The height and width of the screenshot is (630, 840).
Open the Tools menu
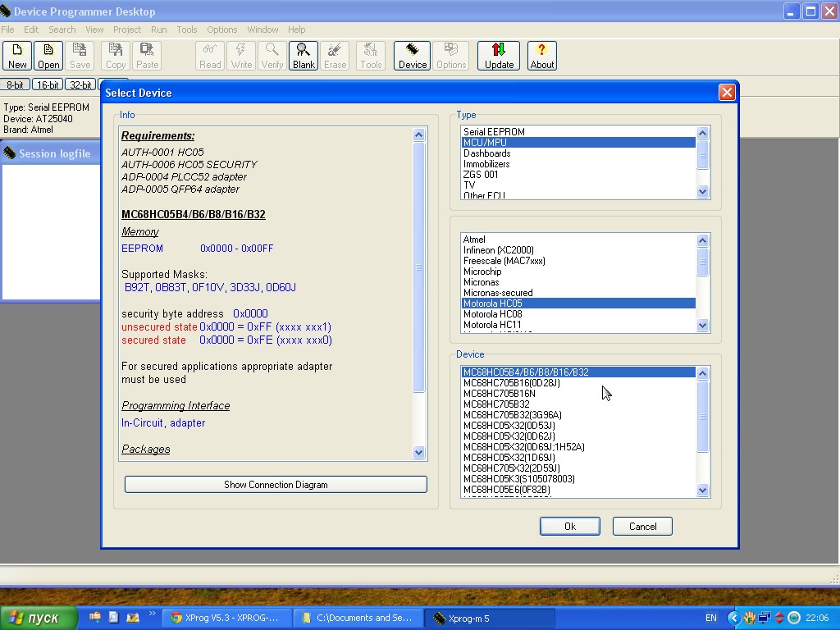(x=187, y=30)
